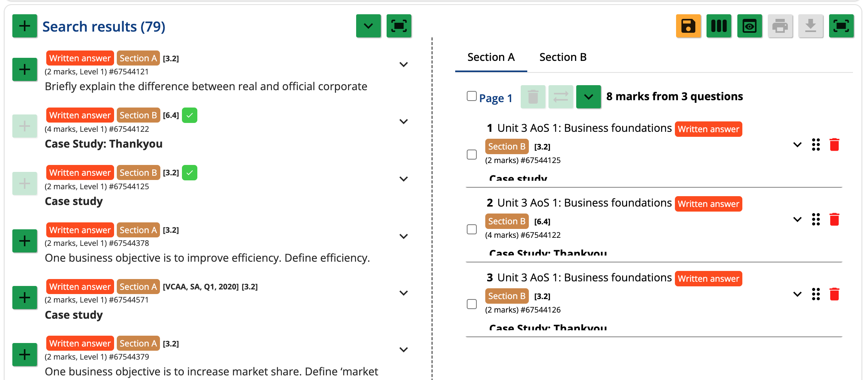Switch to the Section B tab

pos(563,57)
